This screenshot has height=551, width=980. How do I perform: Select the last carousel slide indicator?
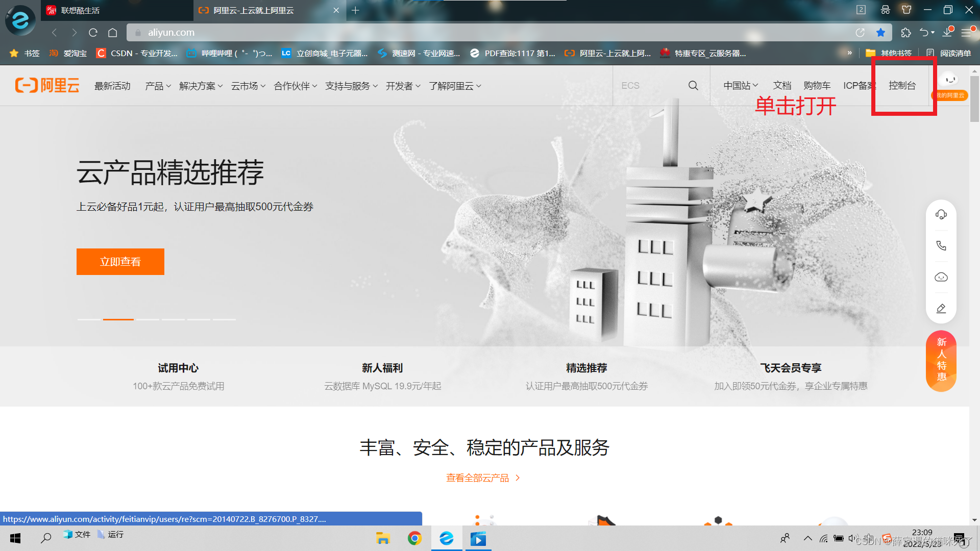click(x=224, y=319)
